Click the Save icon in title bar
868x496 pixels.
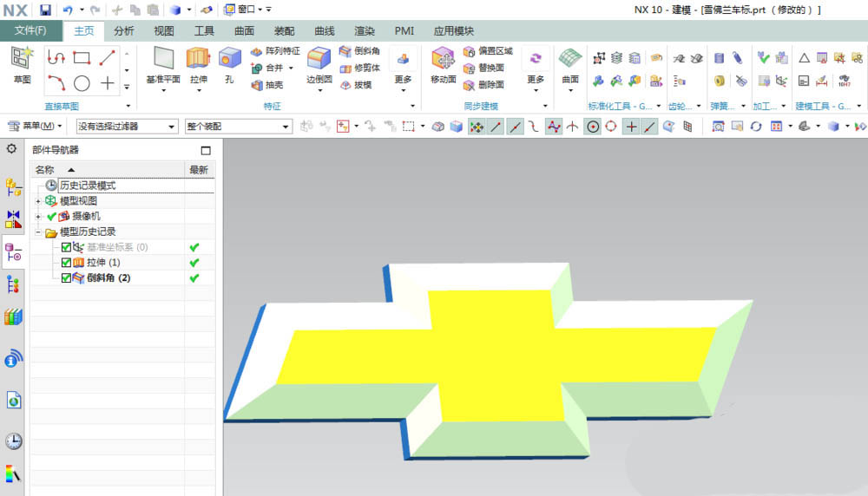click(45, 10)
